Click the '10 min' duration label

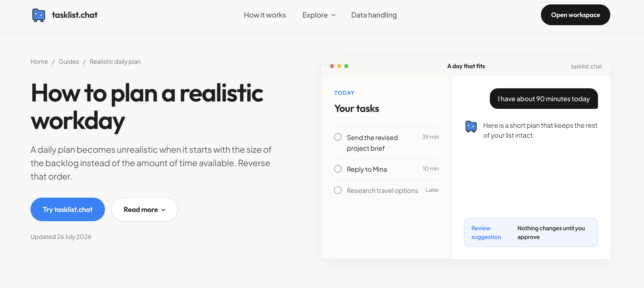point(431,169)
